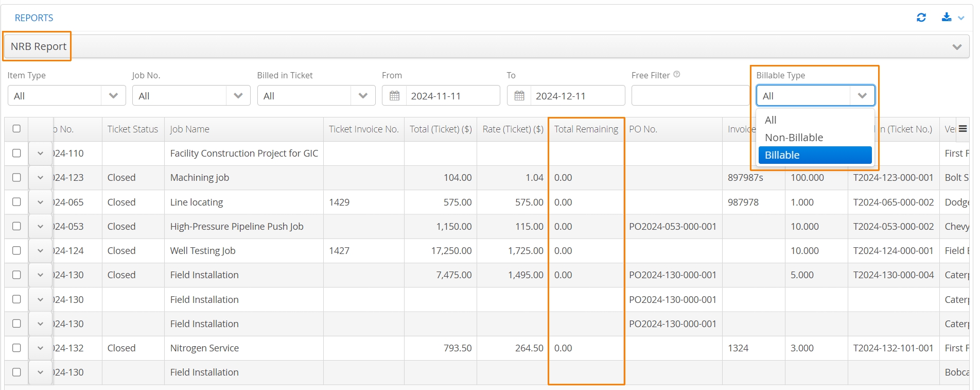
Task: Open the To date calendar icon
Action: pyautogui.click(x=519, y=96)
